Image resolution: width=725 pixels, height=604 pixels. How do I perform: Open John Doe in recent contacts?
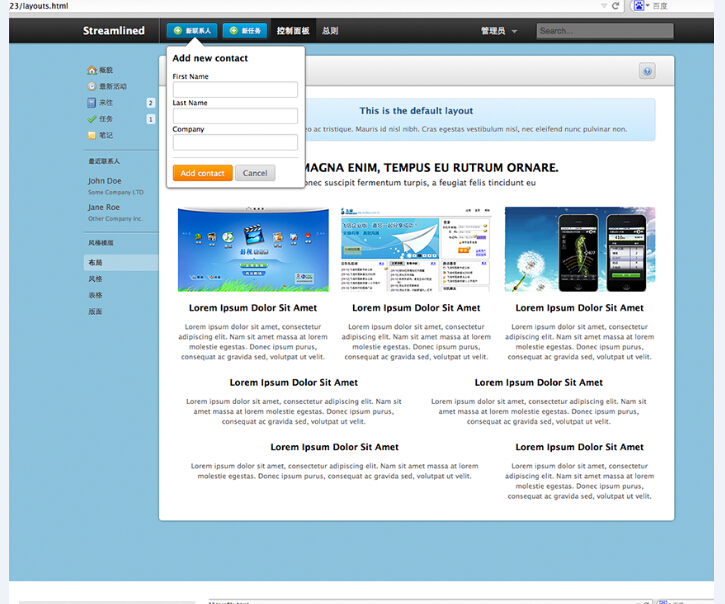104,181
